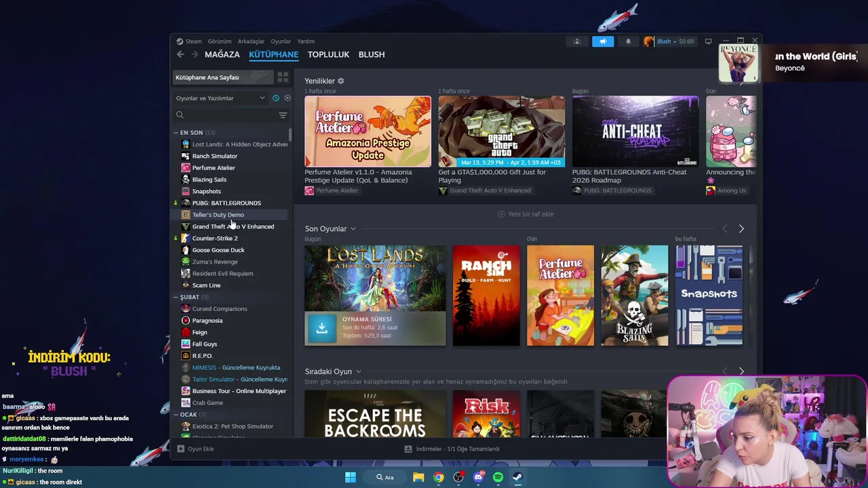Go back with the left arrow
The width and height of the screenshot is (868, 488).
(180, 54)
